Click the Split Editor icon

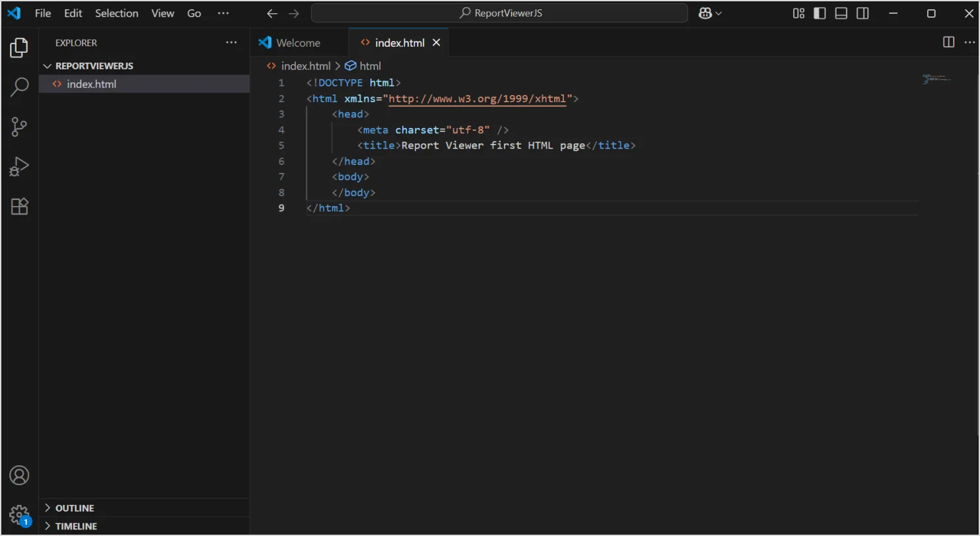948,42
